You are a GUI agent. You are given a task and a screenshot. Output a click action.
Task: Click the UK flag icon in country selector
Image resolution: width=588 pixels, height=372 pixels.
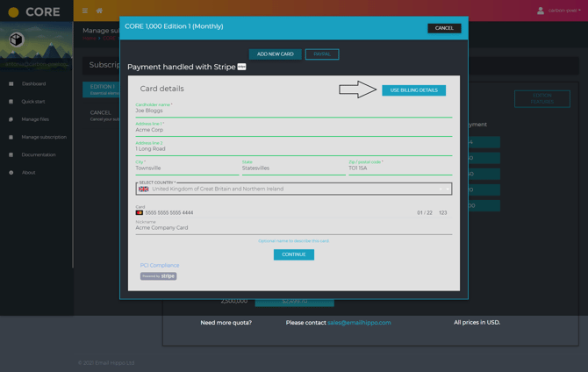tap(144, 189)
